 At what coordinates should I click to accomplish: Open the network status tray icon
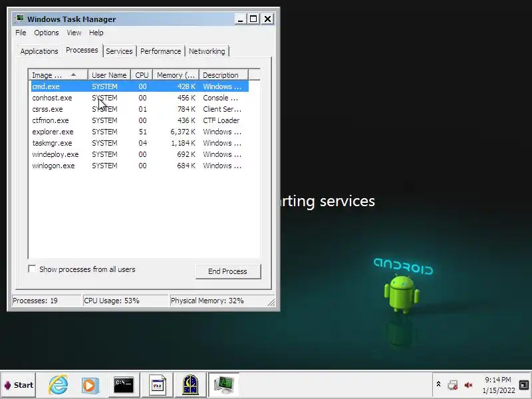pos(452,385)
